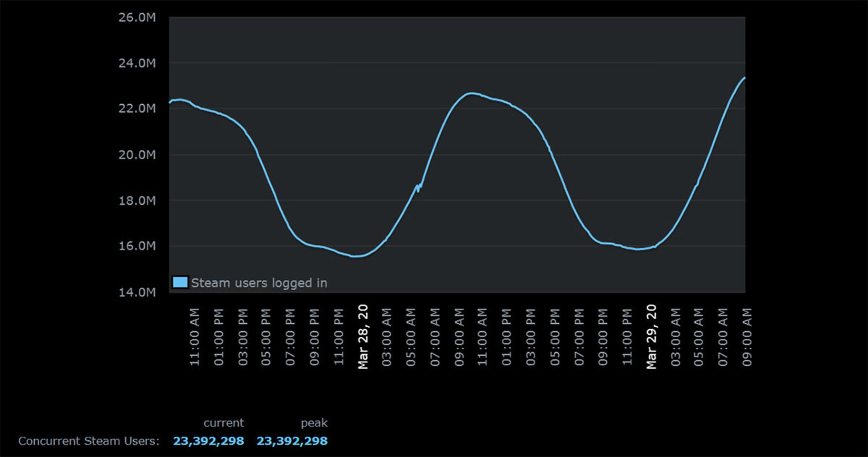Click the blue legend color swatch
The height and width of the screenshot is (457, 868).
(180, 283)
